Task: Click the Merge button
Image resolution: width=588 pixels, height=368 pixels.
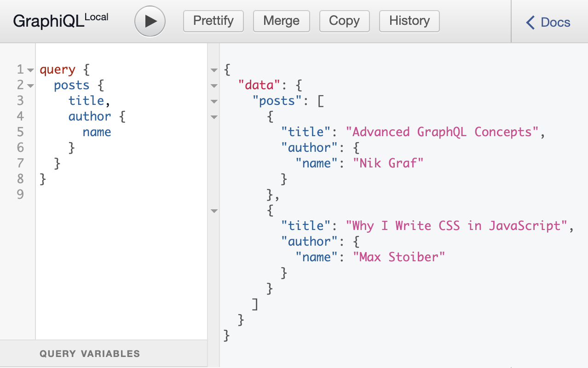Action: pyautogui.click(x=281, y=21)
